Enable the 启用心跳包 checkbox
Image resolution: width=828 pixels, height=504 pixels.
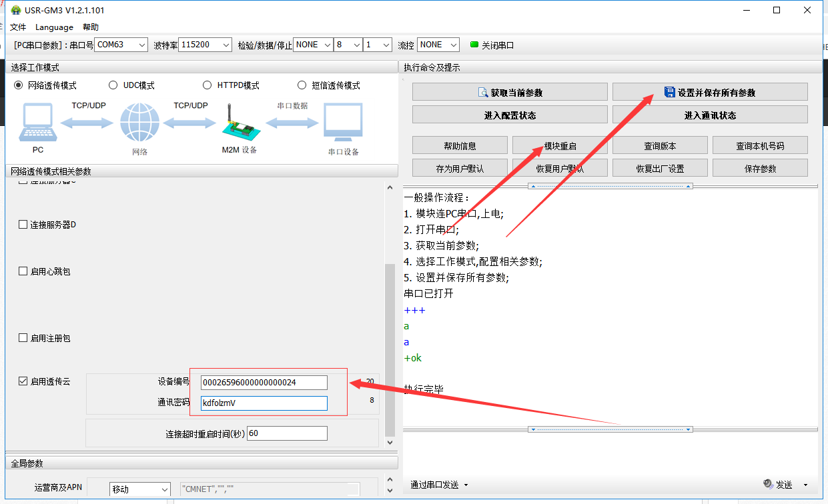23,271
